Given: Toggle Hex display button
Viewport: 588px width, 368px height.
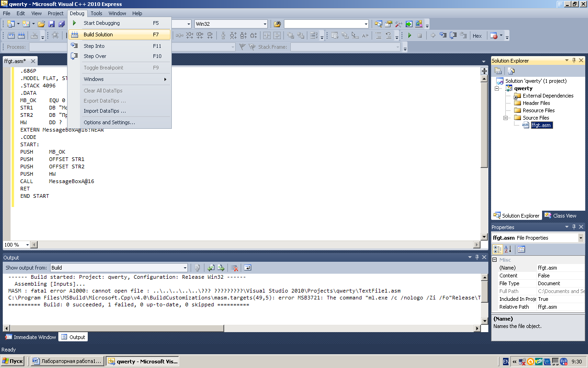Looking at the screenshot, I should 477,36.
